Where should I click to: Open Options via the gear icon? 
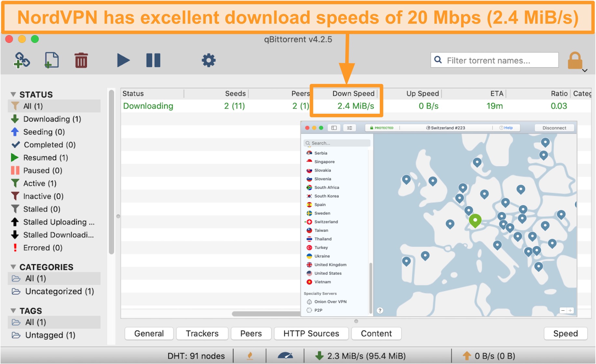point(208,60)
